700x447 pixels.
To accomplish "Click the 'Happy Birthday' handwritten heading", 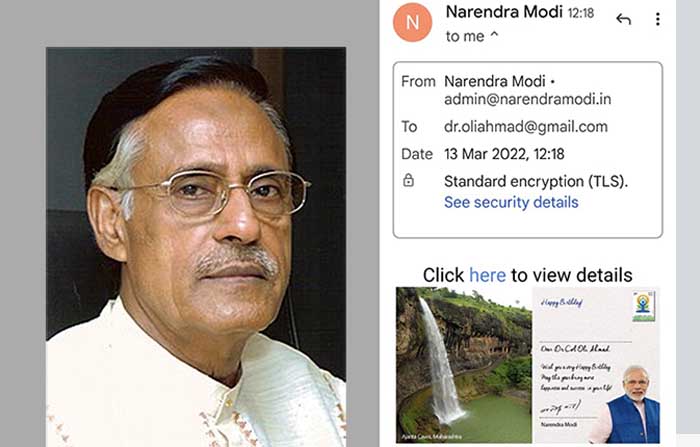I will 562,303.
